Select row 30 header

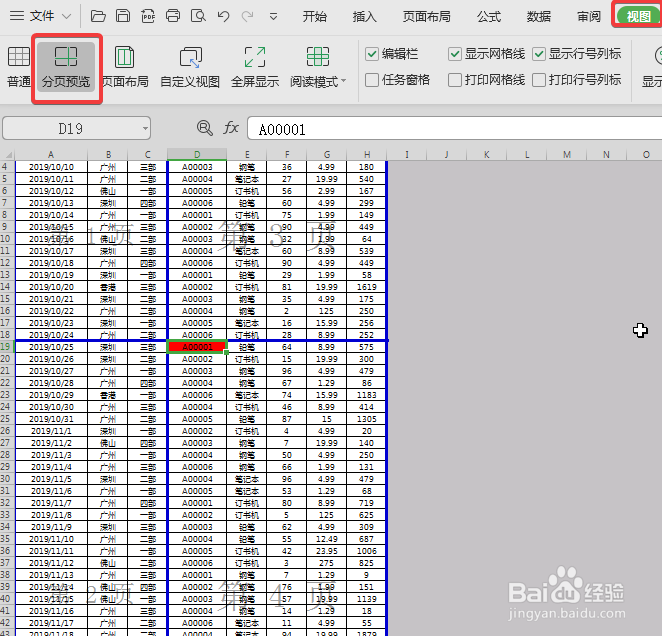(x=7, y=479)
